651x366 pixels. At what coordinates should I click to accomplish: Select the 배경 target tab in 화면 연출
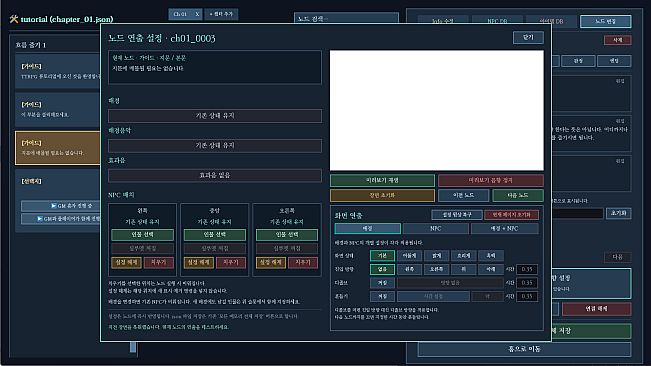[367, 229]
